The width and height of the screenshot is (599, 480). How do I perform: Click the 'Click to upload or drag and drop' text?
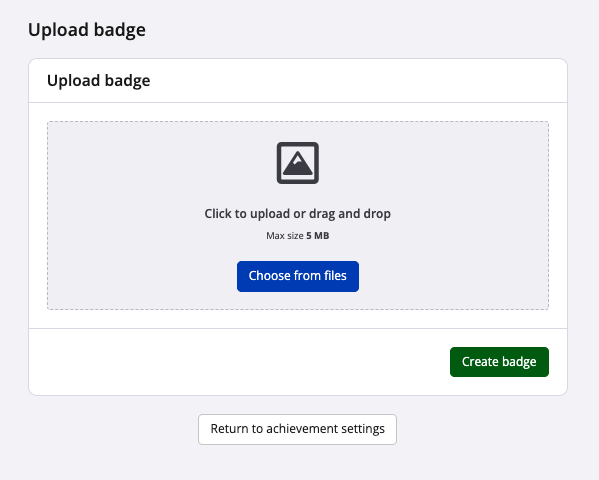(x=298, y=214)
